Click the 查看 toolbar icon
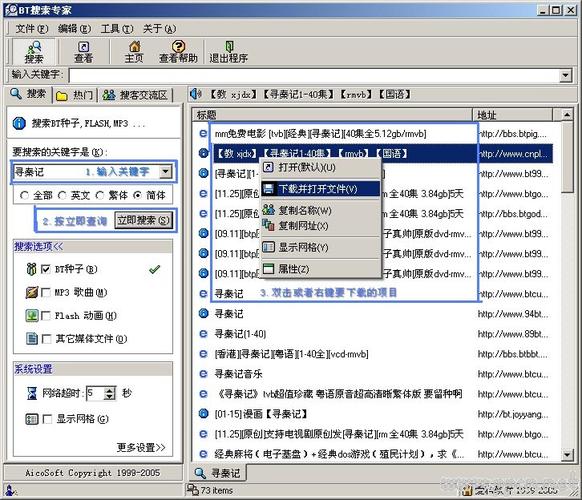The height and width of the screenshot is (500, 582). [84, 46]
